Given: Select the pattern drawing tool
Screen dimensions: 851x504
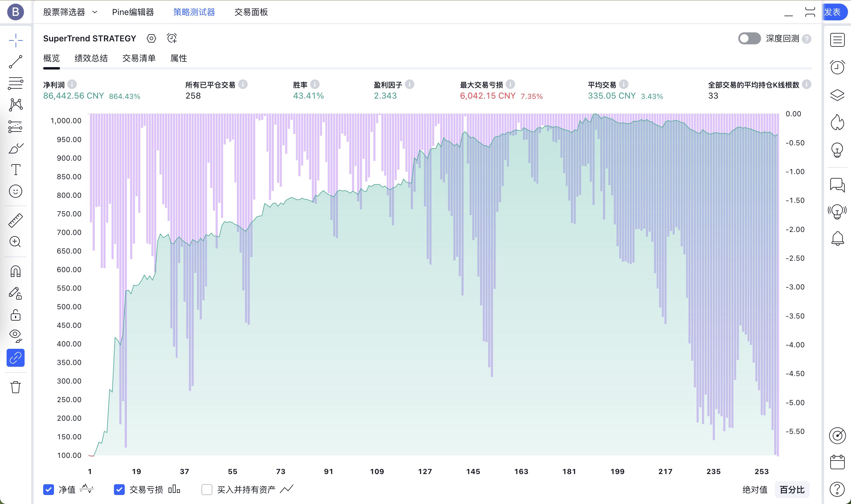Looking at the screenshot, I should [16, 105].
